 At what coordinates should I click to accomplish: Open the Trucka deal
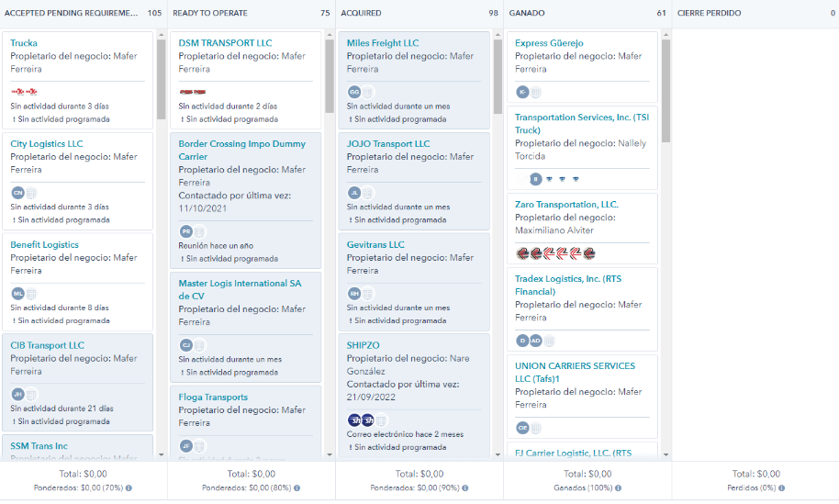click(x=24, y=43)
